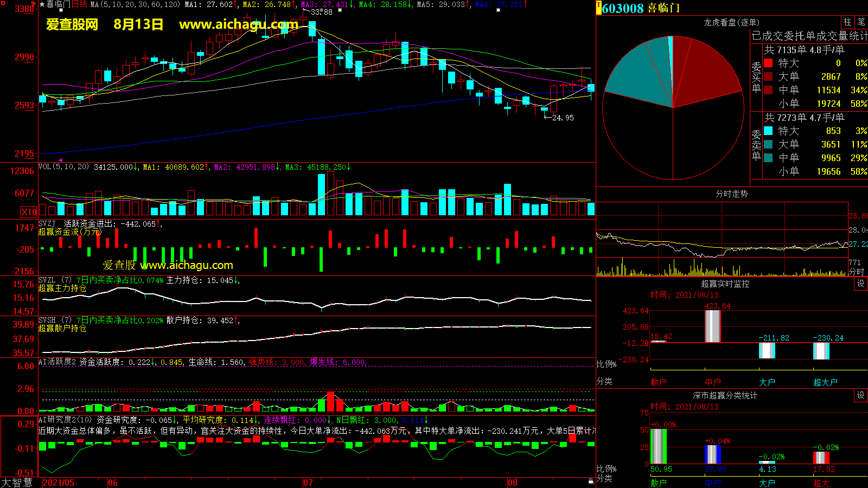
Task: Click the 大智慧 logo at bottom-left
Action: click(17, 483)
